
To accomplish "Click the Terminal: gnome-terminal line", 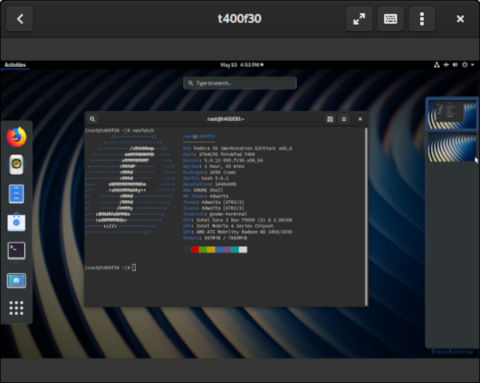I will click(x=215, y=214).
